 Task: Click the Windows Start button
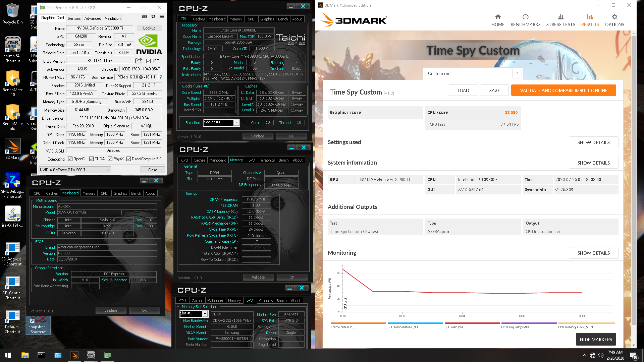tap(8, 355)
